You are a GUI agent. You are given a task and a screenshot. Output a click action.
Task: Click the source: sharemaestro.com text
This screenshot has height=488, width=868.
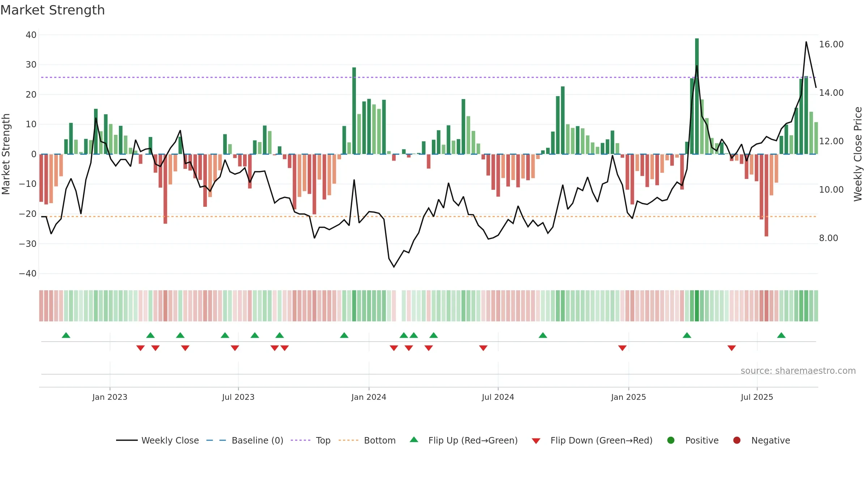pos(798,371)
